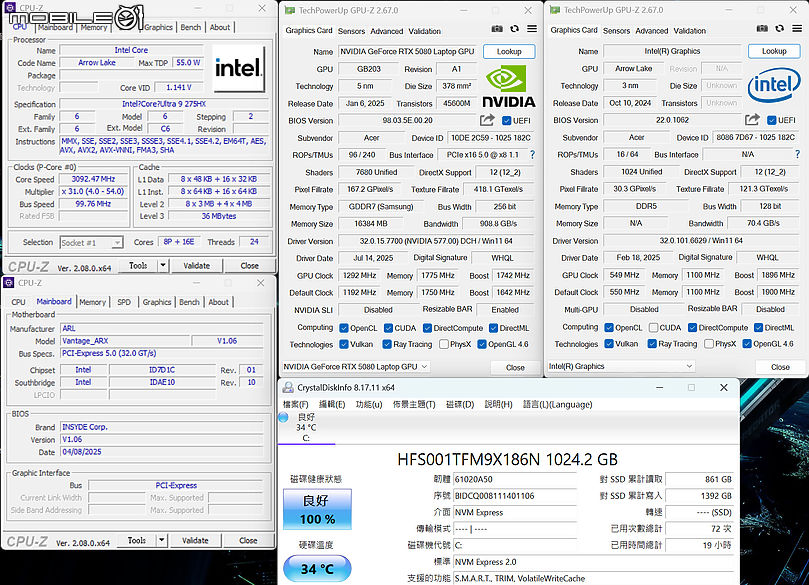Toggle CUDA checkbox in Intel GPU-Z

click(x=653, y=327)
